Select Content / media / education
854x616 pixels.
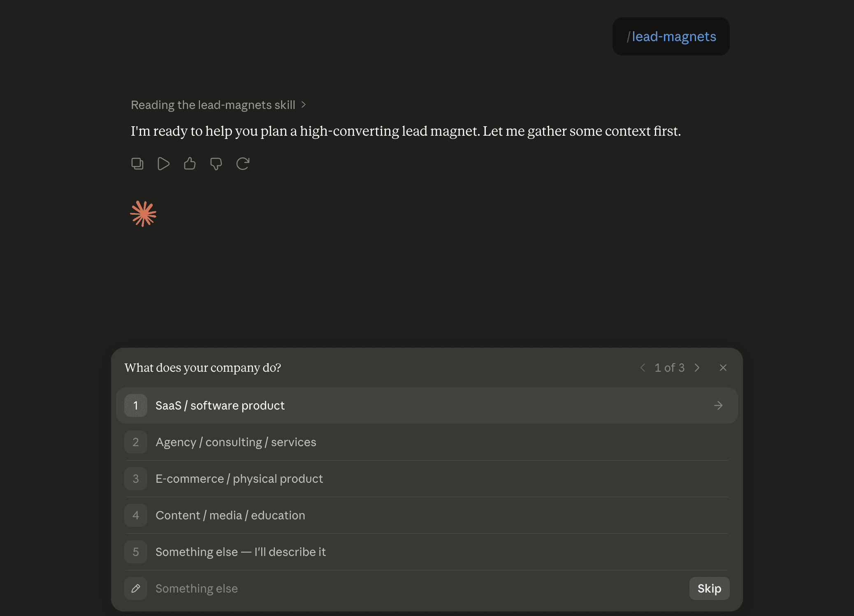427,515
